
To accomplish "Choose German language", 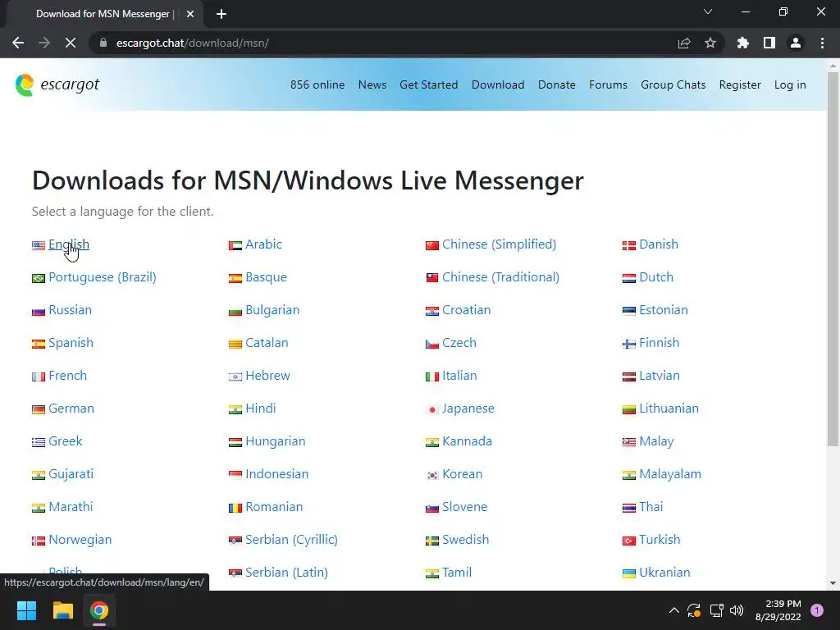I will (71, 409).
